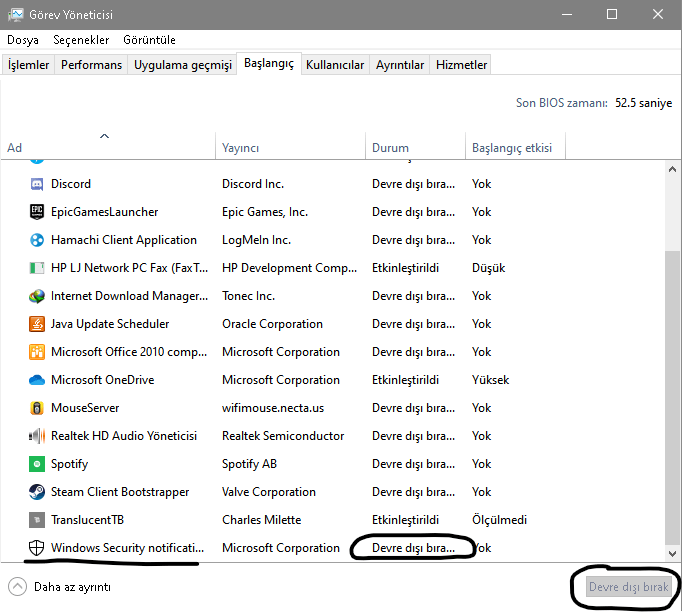
Task: Select the Hamachi Client Application entry
Action: pyautogui.click(x=124, y=240)
